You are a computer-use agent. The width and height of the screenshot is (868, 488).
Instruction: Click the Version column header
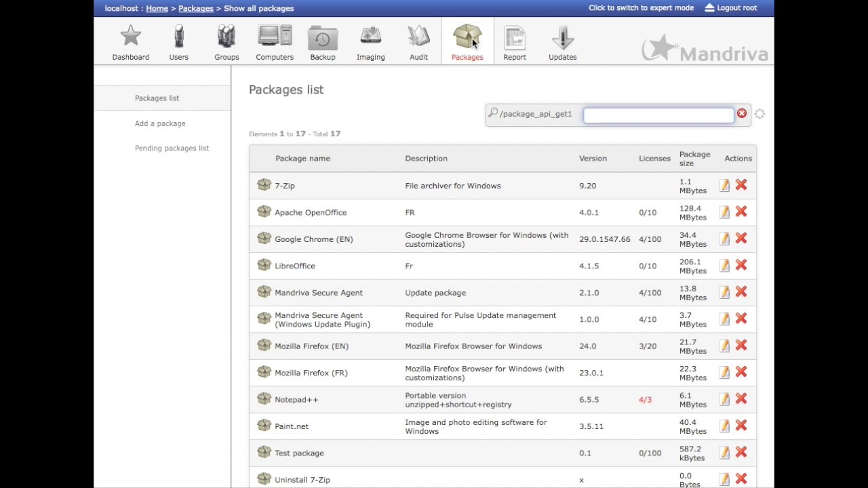(593, 159)
